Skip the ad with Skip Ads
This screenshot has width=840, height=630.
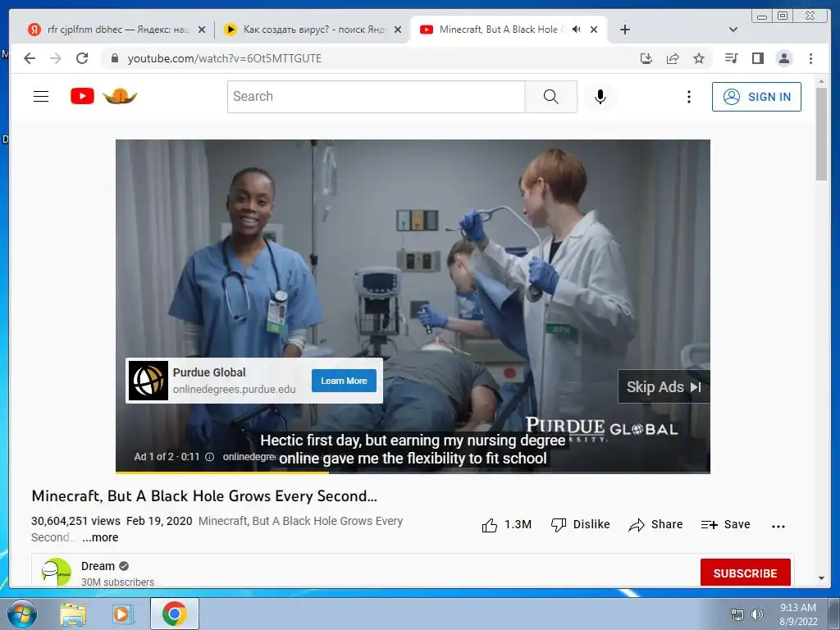(664, 387)
